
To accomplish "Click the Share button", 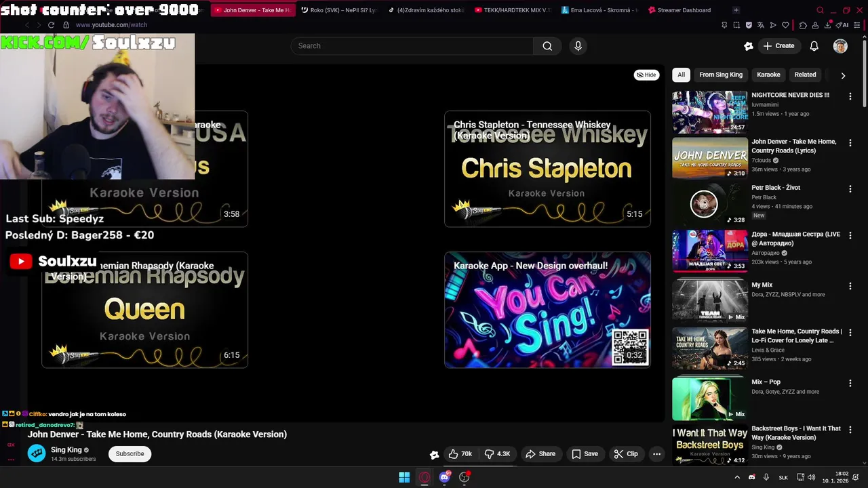I will point(541,454).
